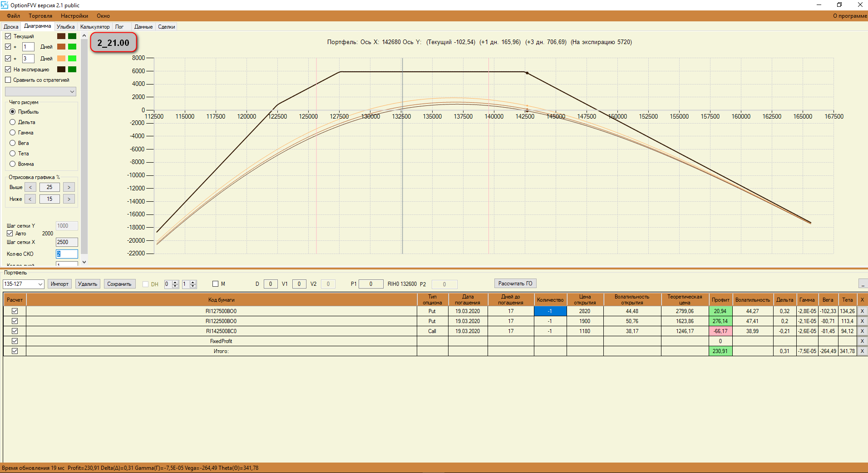Open the strategy comparison dropdown
The width and height of the screenshot is (868, 473).
(40, 92)
